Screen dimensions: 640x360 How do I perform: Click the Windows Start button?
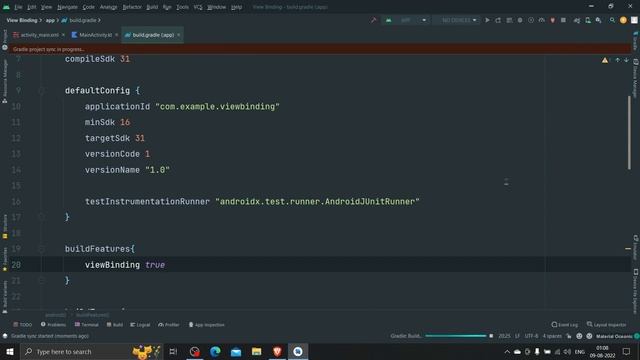9,351
